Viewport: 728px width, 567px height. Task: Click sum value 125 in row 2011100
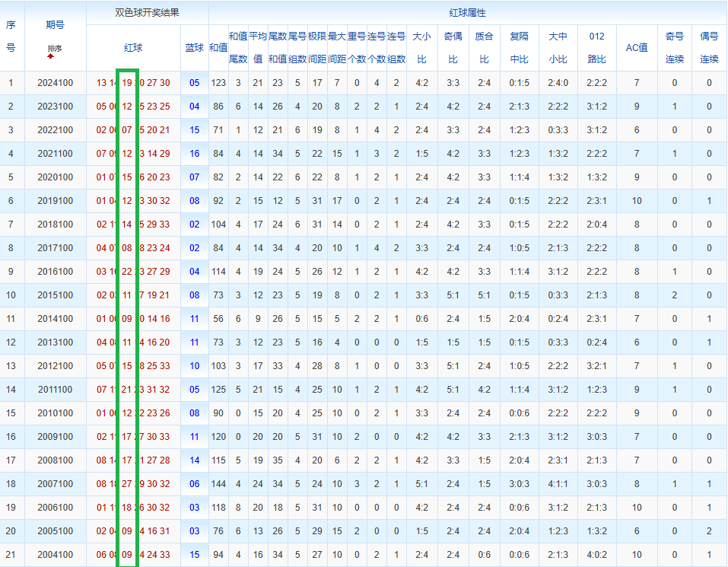pyautogui.click(x=218, y=390)
